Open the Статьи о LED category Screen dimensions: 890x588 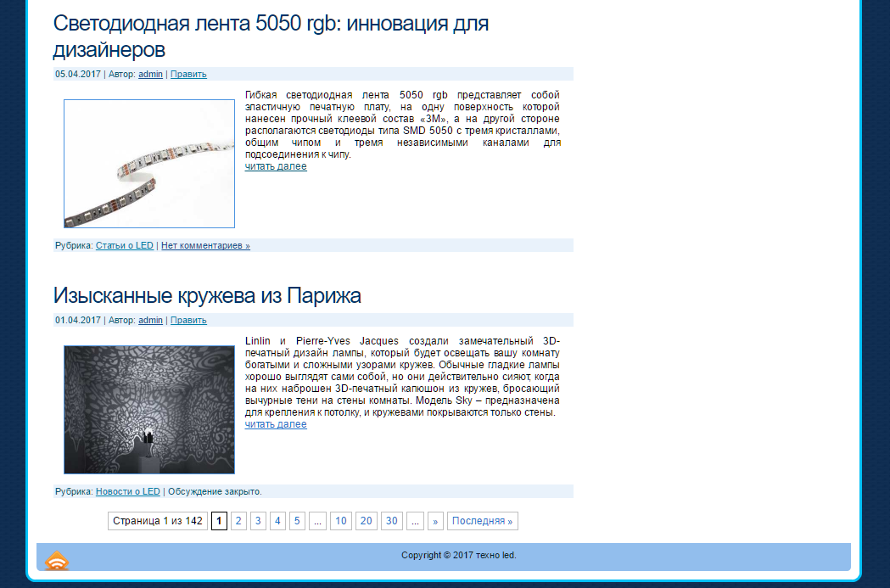(125, 246)
